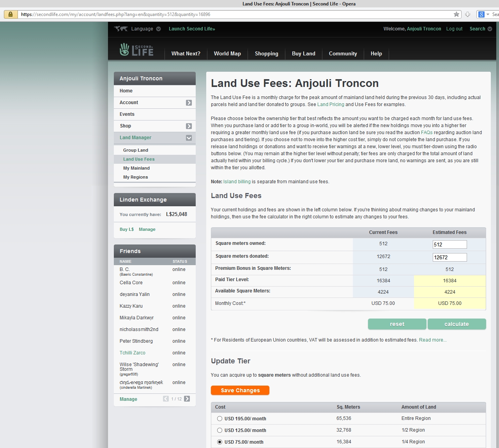This screenshot has height=448, width=499.
Task: Go to next friends page arrow
Action: (187, 399)
